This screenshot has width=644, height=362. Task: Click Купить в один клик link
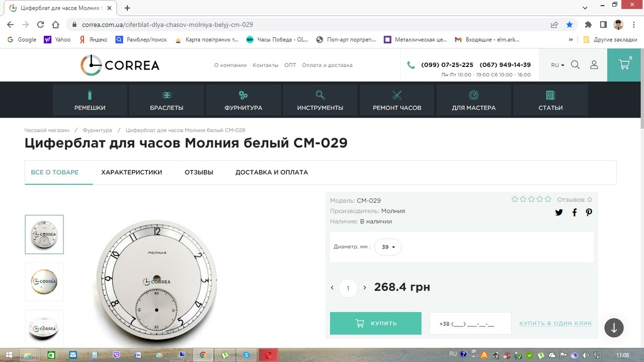coord(555,323)
